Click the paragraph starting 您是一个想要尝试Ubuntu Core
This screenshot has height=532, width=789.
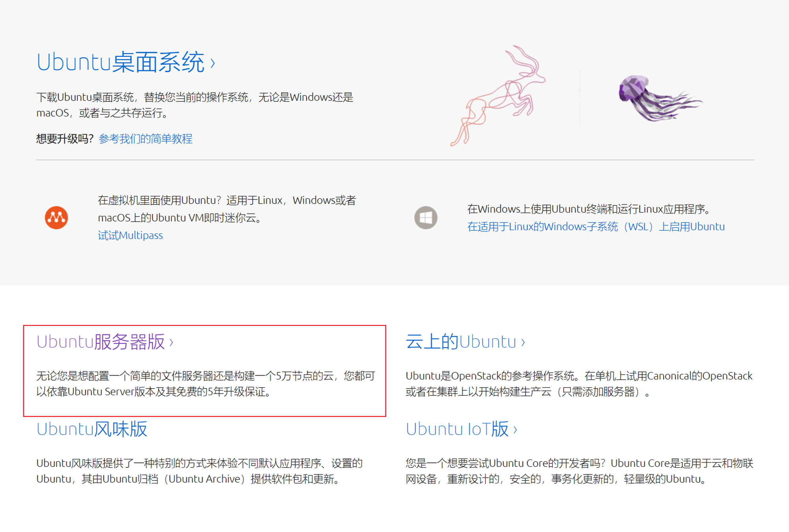click(580, 471)
